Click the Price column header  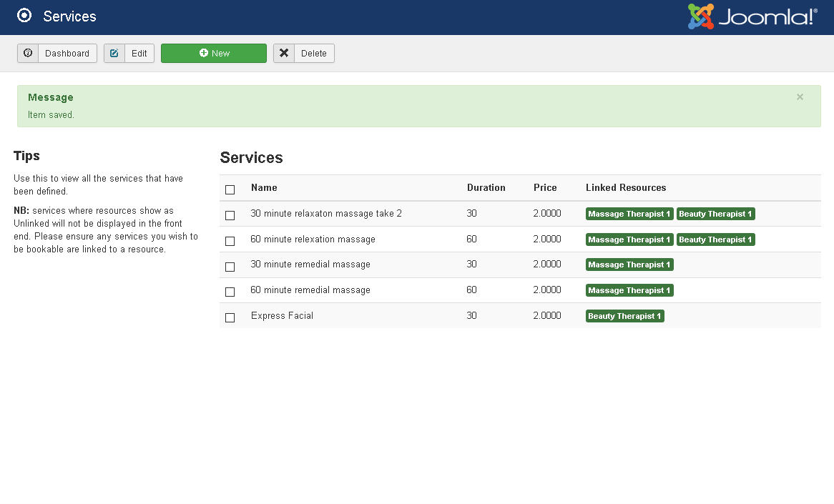coord(545,188)
